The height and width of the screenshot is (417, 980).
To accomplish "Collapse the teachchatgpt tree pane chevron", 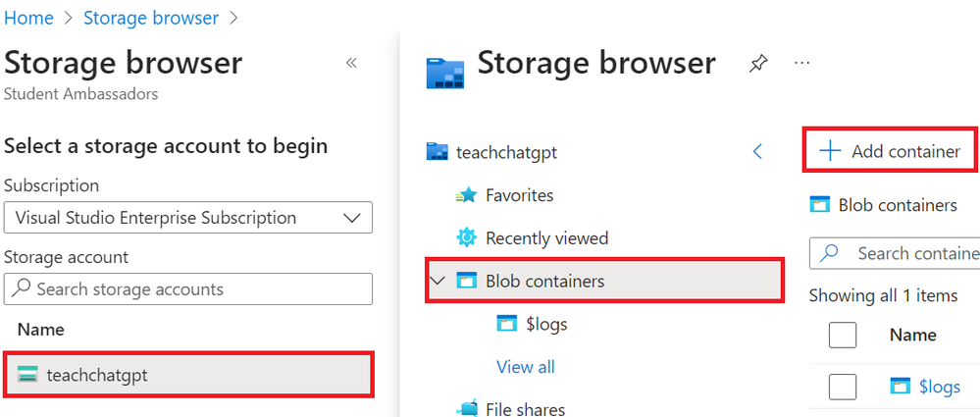I will (x=757, y=151).
